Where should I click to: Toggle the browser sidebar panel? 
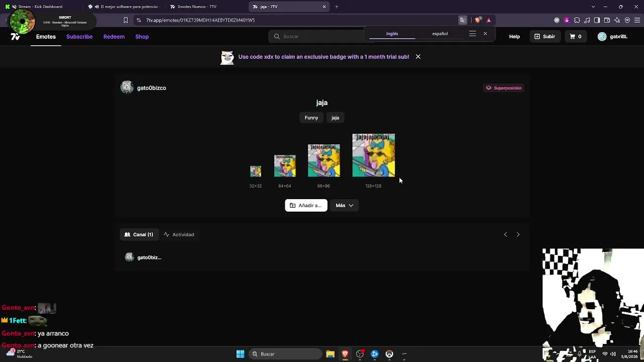(597, 20)
